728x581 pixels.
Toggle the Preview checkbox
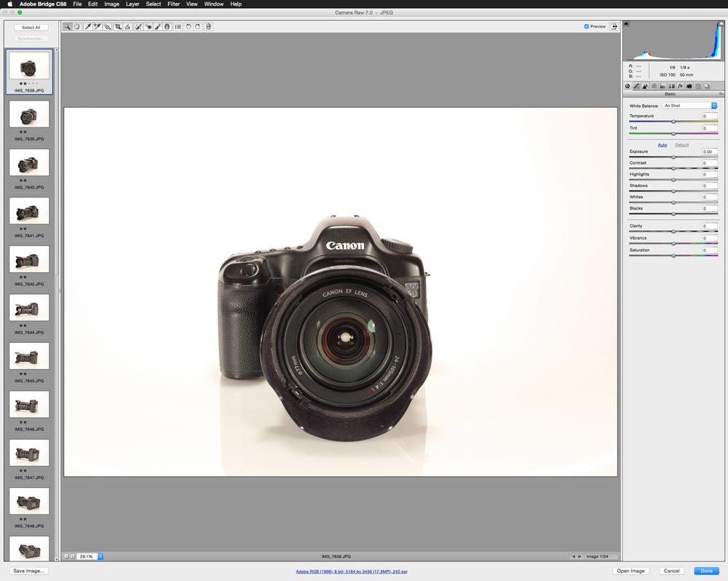pos(586,26)
